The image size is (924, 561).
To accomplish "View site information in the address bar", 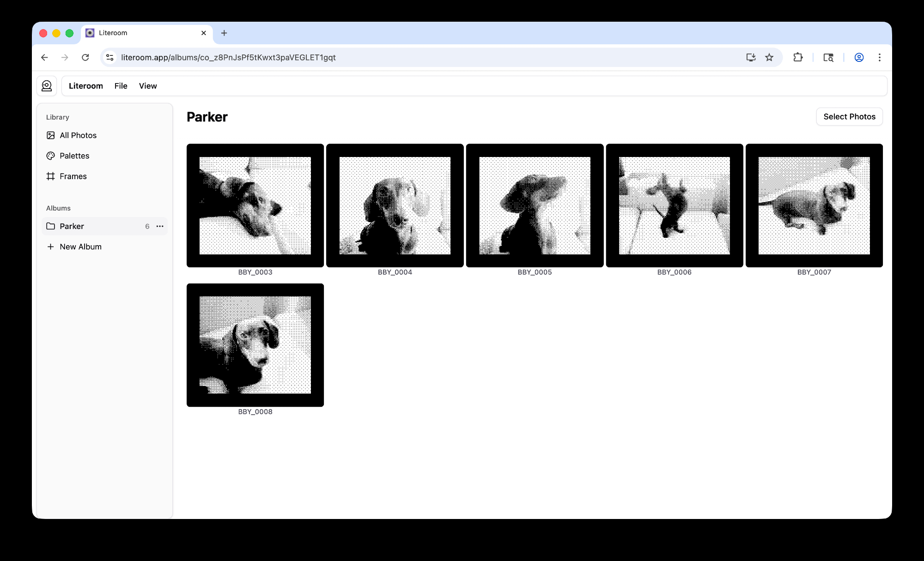I will (x=110, y=57).
